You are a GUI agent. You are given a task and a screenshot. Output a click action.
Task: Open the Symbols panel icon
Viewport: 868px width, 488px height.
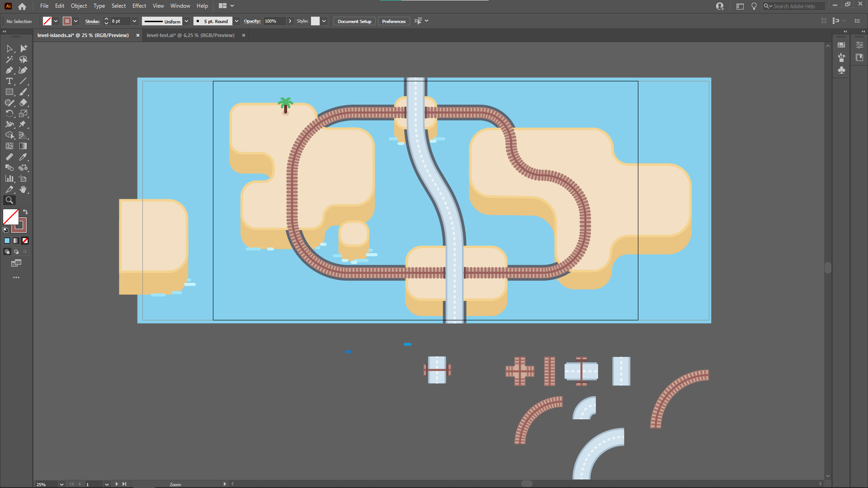[x=841, y=70]
